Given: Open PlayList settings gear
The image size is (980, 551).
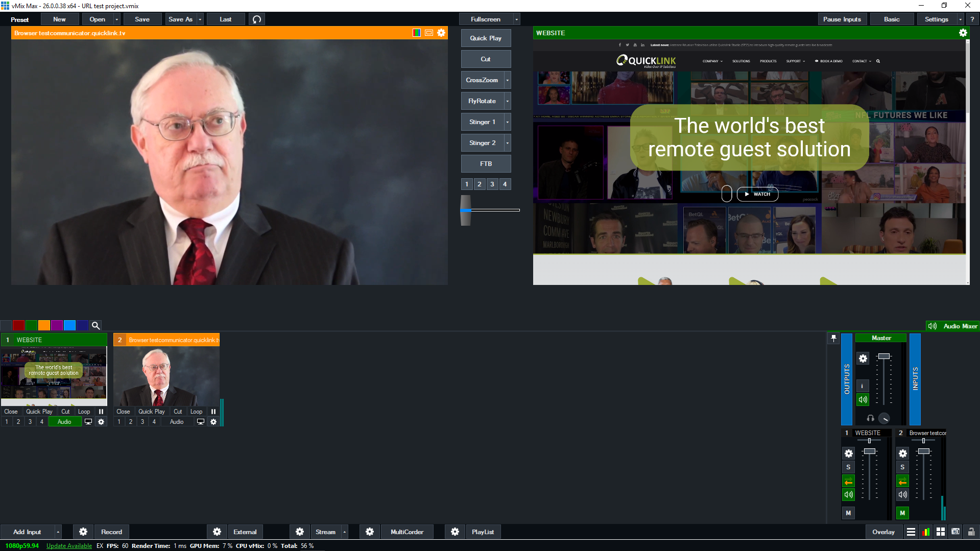Looking at the screenshot, I should coord(455,532).
